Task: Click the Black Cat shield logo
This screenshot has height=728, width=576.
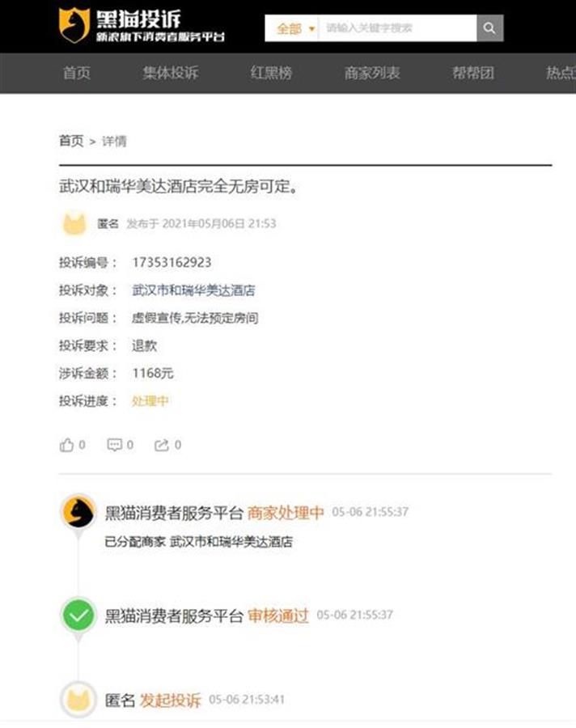Action: tap(74, 26)
